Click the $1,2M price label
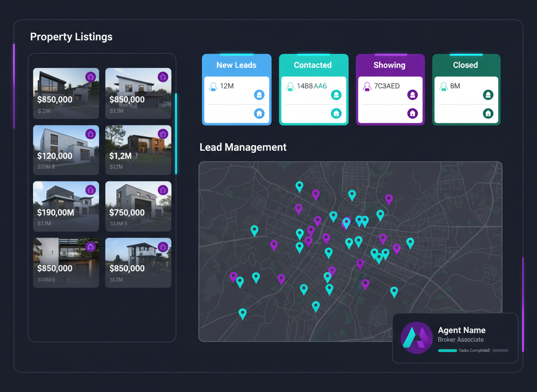537x392 pixels. tap(121, 156)
